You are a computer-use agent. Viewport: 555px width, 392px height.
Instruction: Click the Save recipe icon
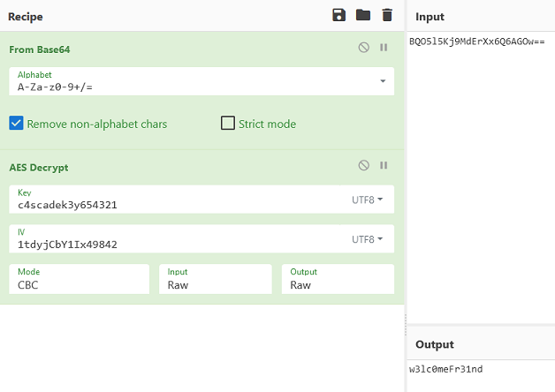tap(338, 15)
